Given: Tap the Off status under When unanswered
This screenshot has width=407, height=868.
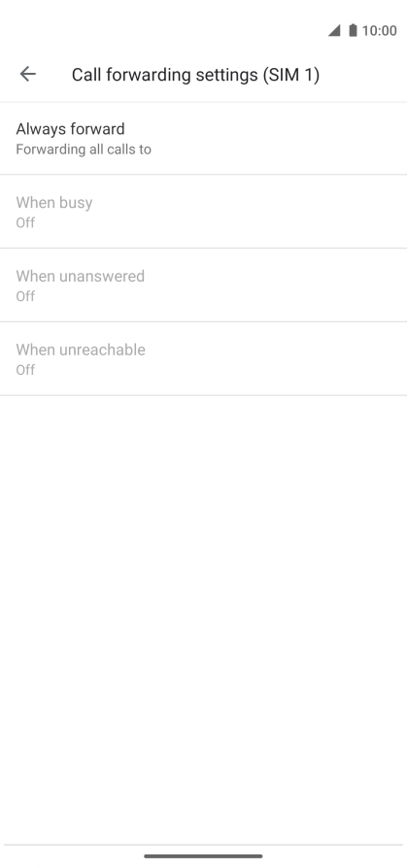Looking at the screenshot, I should point(25,296).
